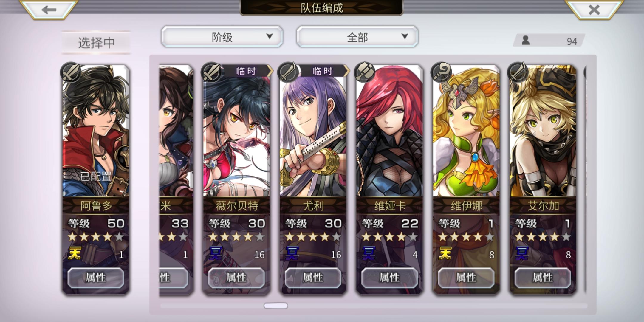Open 属性 for 薇尔贝特
Viewport: 644px width, 322px height.
[236, 278]
